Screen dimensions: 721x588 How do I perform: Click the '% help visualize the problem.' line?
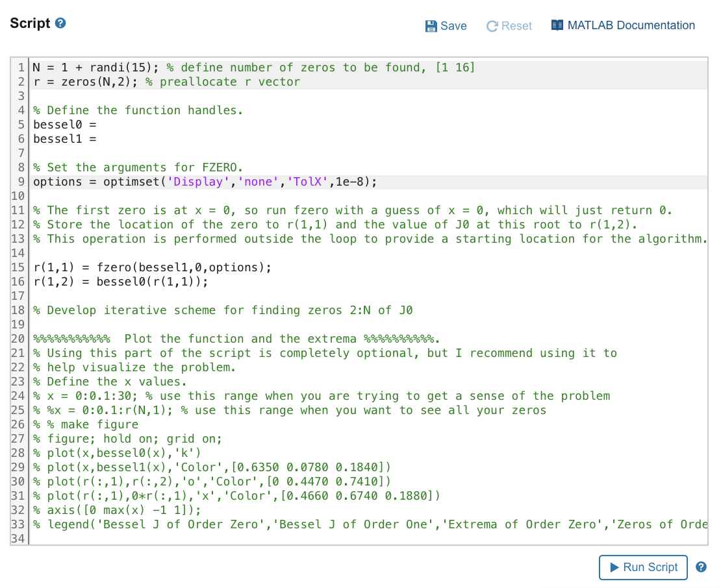click(134, 367)
